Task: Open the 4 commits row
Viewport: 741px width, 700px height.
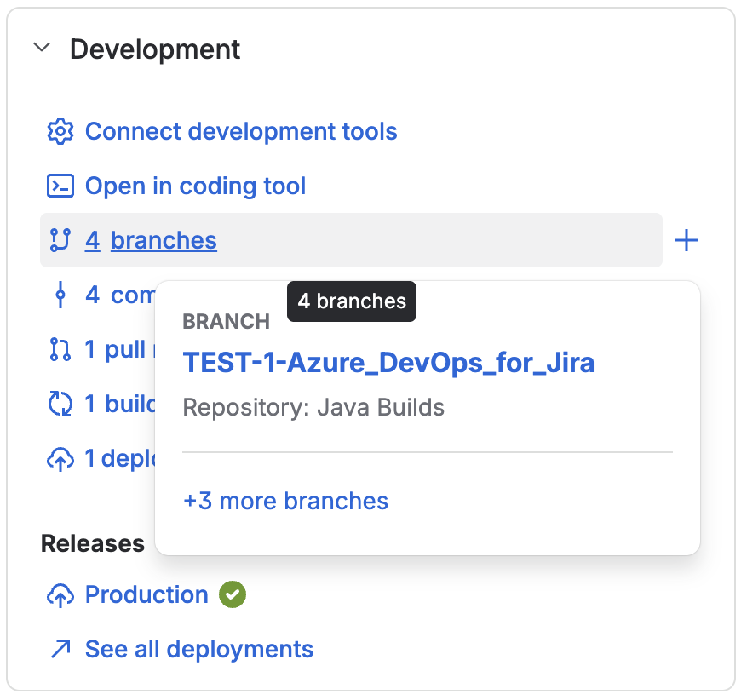Action: pos(120,295)
